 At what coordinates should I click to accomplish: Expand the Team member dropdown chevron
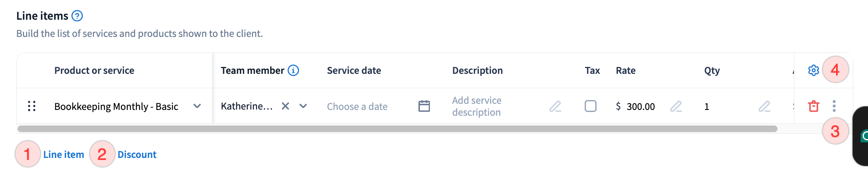click(x=303, y=106)
